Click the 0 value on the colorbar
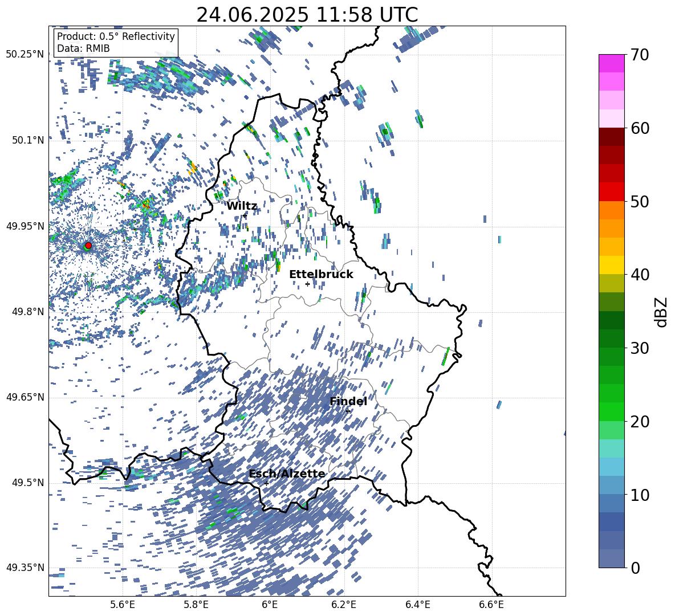The image size is (675, 616). [x=635, y=568]
